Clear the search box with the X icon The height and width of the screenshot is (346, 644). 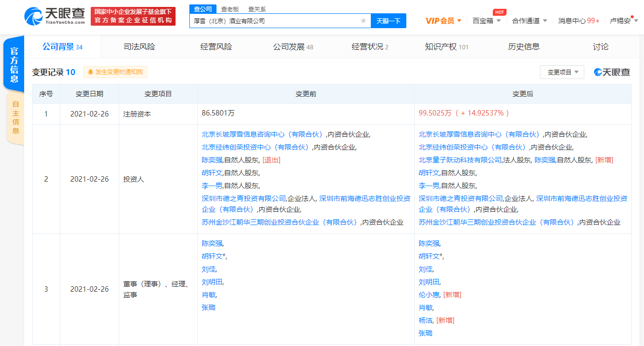click(x=363, y=21)
